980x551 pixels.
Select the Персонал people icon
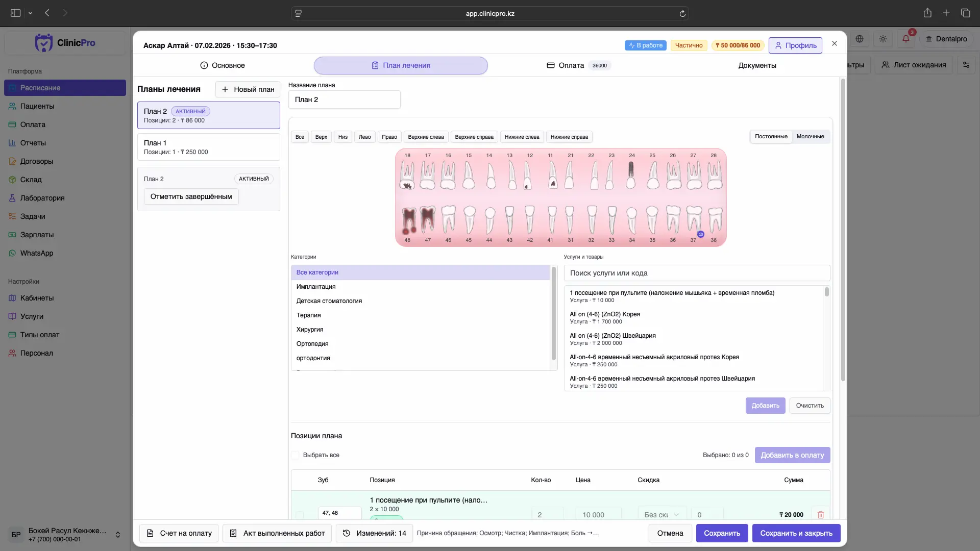pyautogui.click(x=12, y=353)
